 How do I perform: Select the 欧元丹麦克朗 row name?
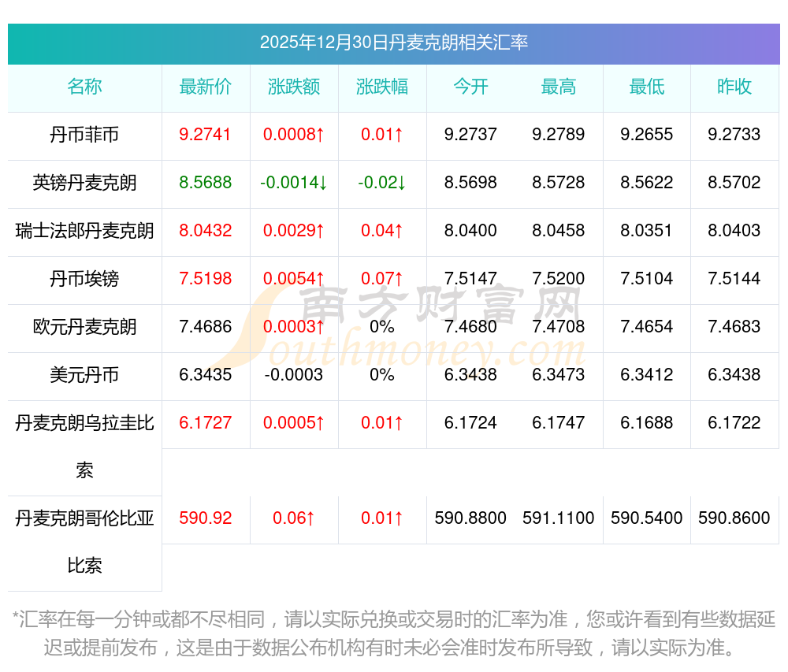click(x=84, y=326)
